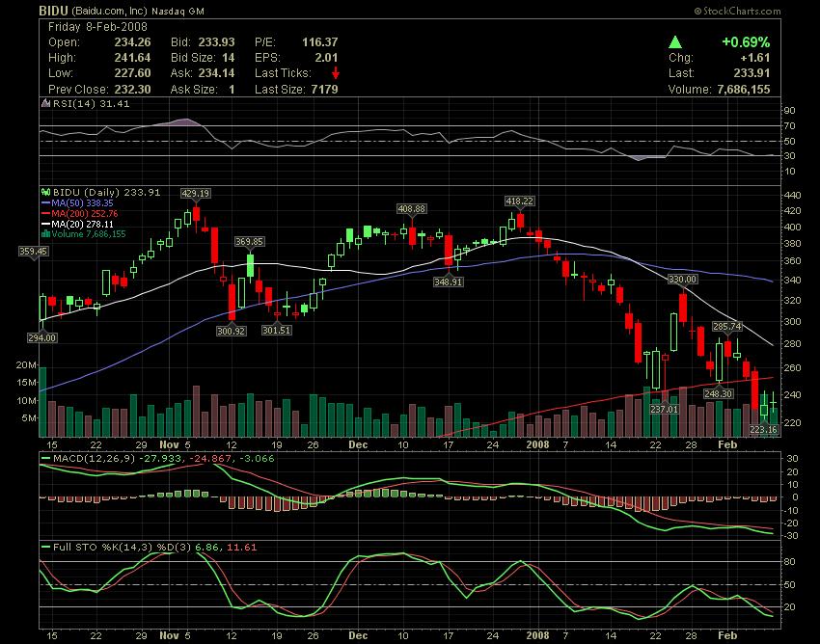Click the RSI(14) 31.41 label
Image resolution: width=820 pixels, height=644 pixels.
[91, 103]
